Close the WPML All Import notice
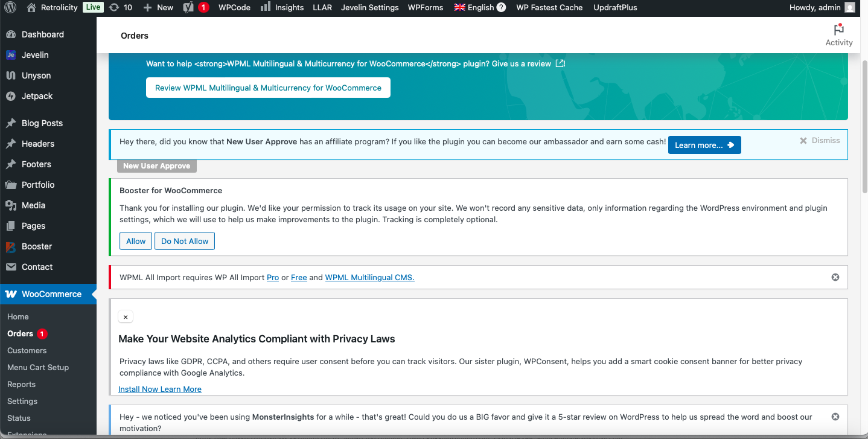Image resolution: width=868 pixels, height=439 pixels. coord(835,277)
